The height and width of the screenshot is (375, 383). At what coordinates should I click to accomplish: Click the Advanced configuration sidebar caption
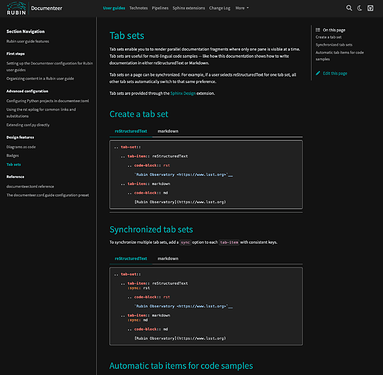[27, 91]
